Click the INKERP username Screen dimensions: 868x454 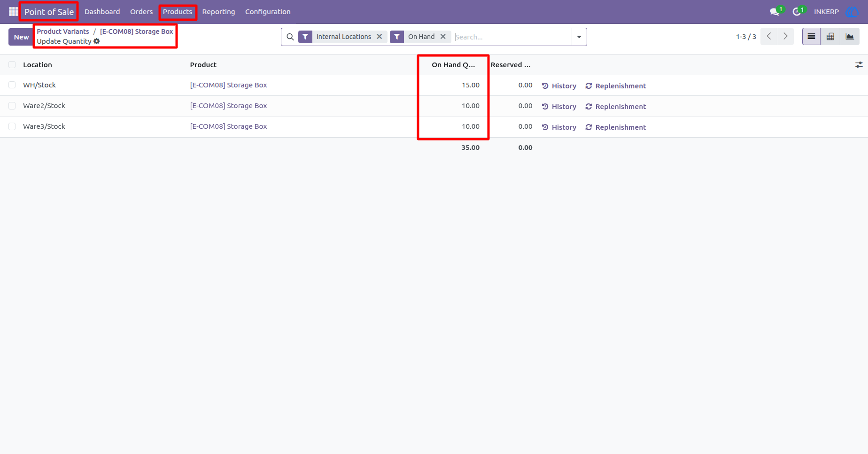(x=826, y=12)
